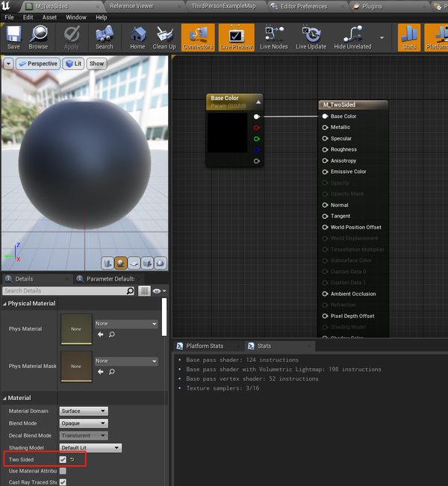The width and height of the screenshot is (448, 486).
Task: Toggle the Live Nodes icon
Action: point(273,37)
